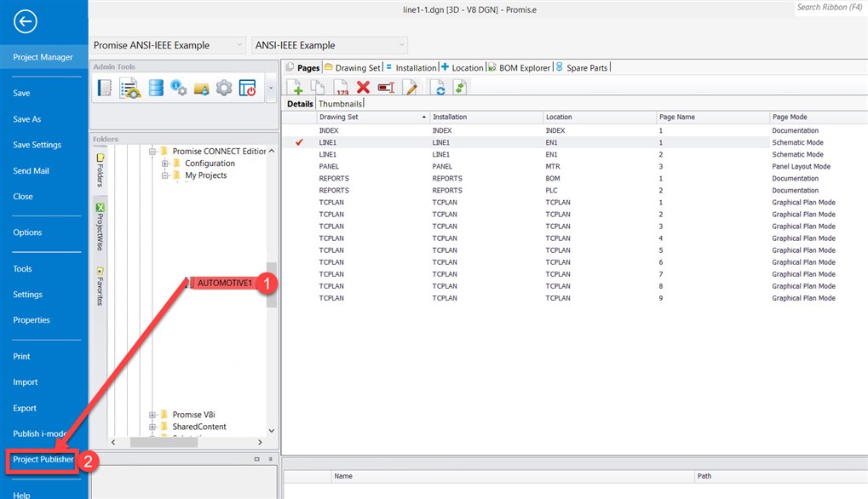This screenshot has height=499, width=868.
Task: Click Publish i-model in the backstage menu
Action: click(x=42, y=433)
